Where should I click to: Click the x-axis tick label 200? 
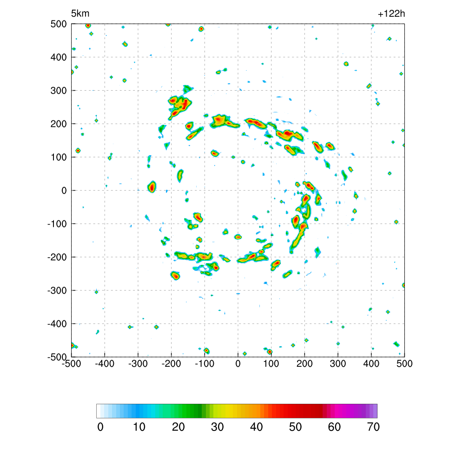point(304,364)
